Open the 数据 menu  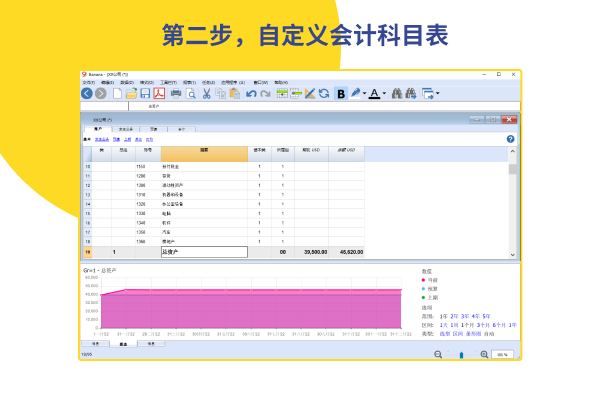pyautogui.click(x=127, y=82)
